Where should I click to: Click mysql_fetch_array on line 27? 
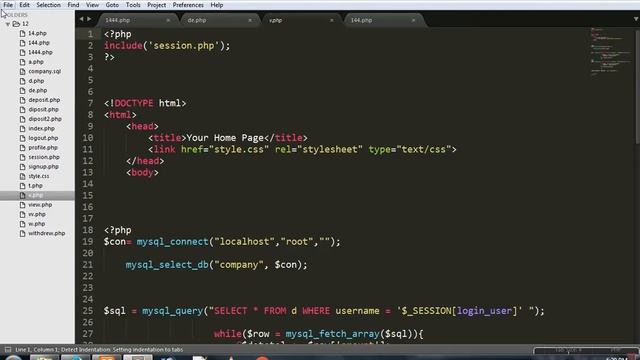point(332,334)
